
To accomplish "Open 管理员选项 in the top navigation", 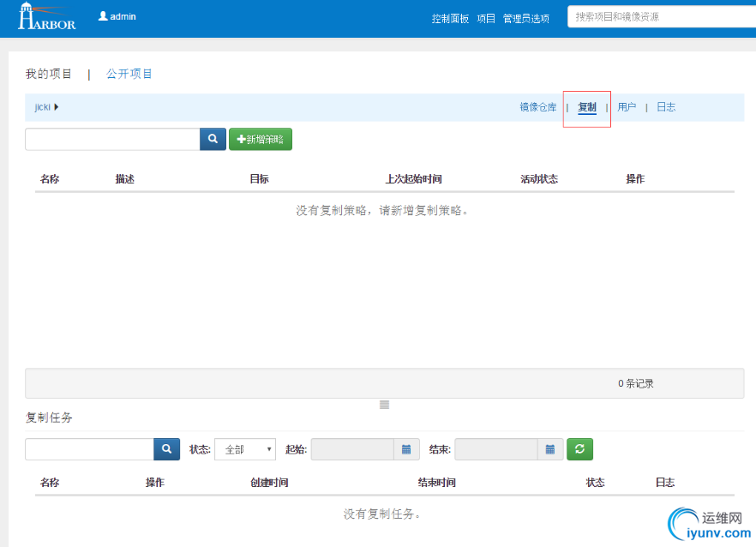I will 526,18.
